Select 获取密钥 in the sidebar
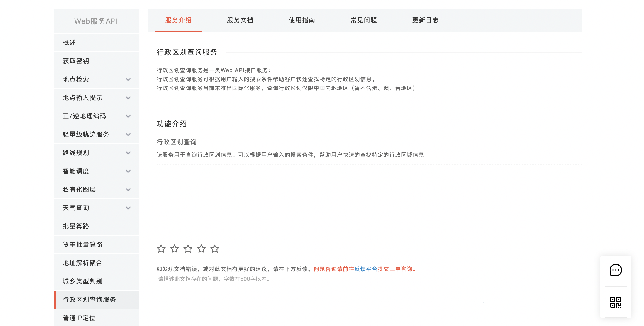Image resolution: width=644 pixels, height=326 pixels. click(x=76, y=61)
